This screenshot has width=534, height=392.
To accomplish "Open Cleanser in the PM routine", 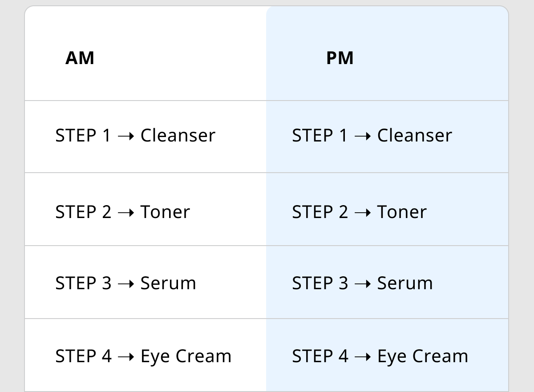I will [x=415, y=135].
